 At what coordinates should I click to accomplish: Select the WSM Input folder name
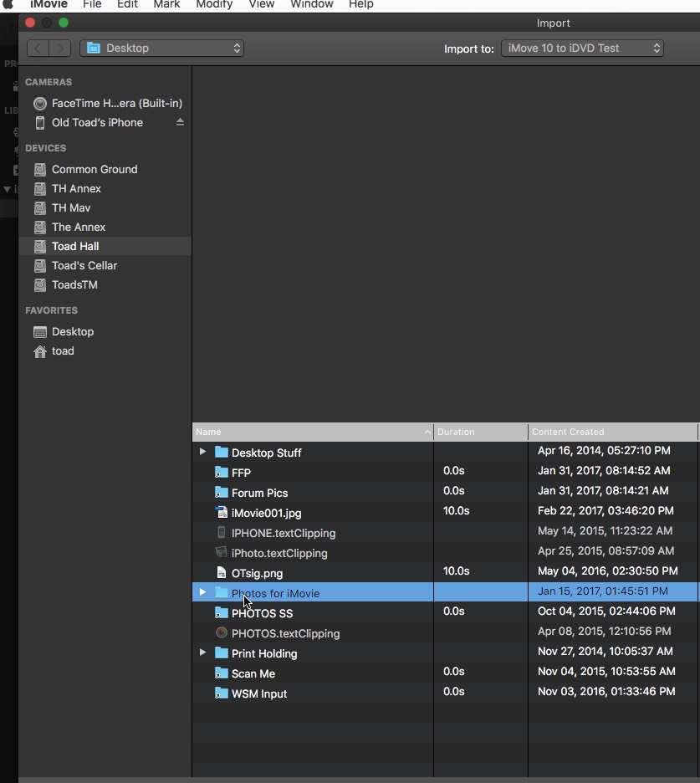tap(259, 693)
